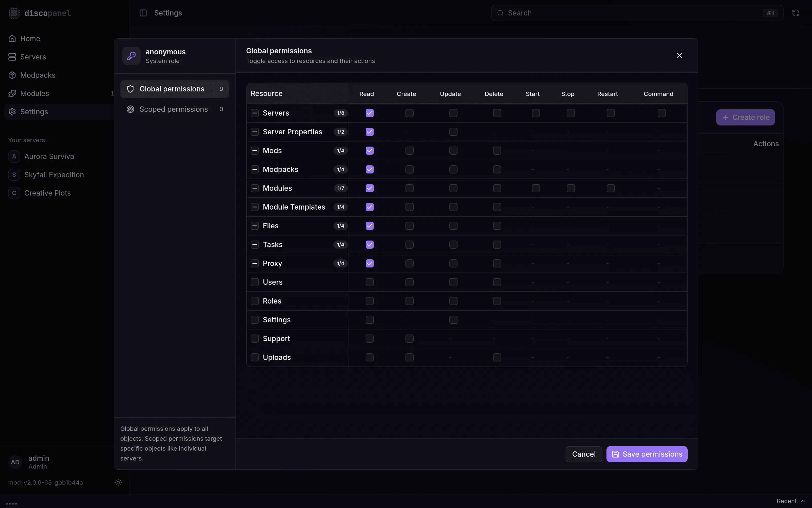
Task: Enable Read permission for Roles
Action: (369, 301)
